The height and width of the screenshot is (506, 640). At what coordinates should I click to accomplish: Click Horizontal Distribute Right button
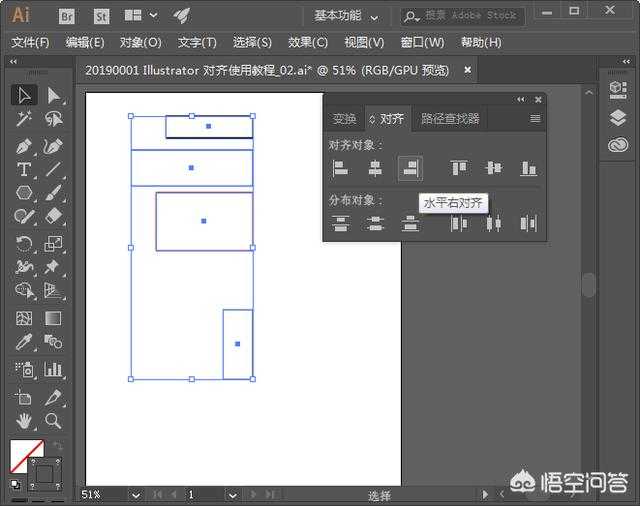pyautogui.click(x=529, y=224)
